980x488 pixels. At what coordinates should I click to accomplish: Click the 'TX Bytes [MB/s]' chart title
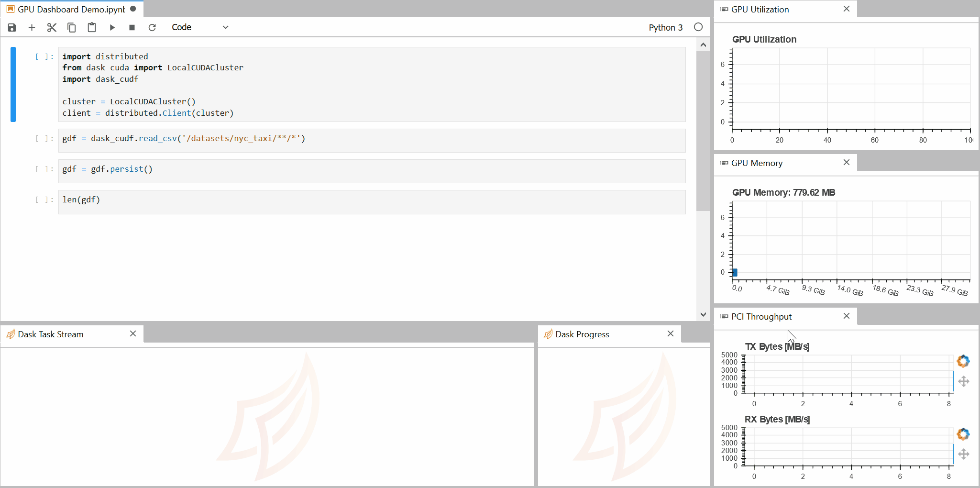coord(777,347)
